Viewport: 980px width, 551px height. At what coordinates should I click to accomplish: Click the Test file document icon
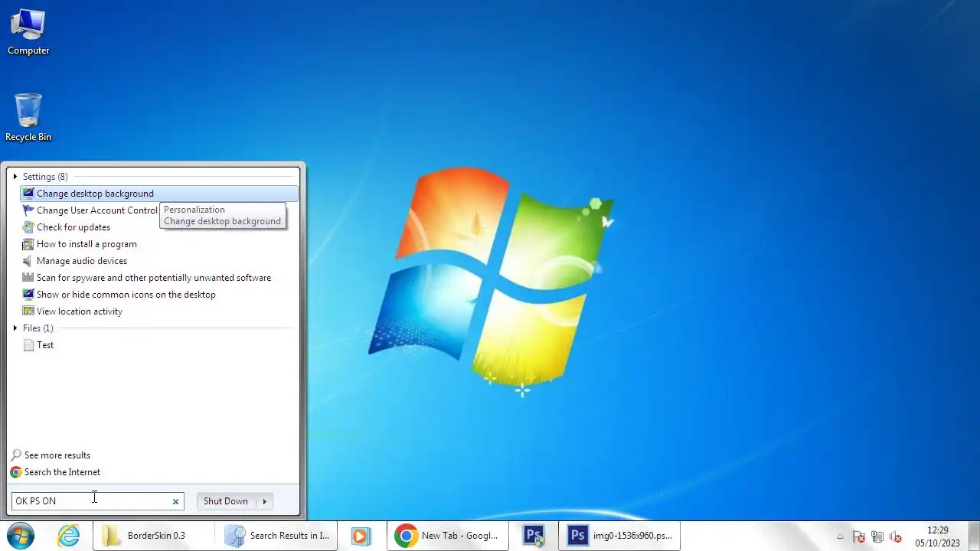tap(28, 345)
